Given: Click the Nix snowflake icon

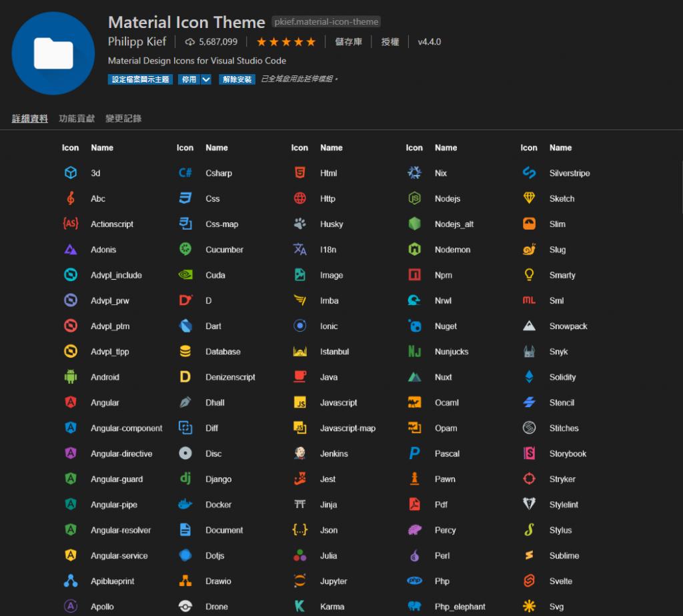Looking at the screenshot, I should point(414,173).
